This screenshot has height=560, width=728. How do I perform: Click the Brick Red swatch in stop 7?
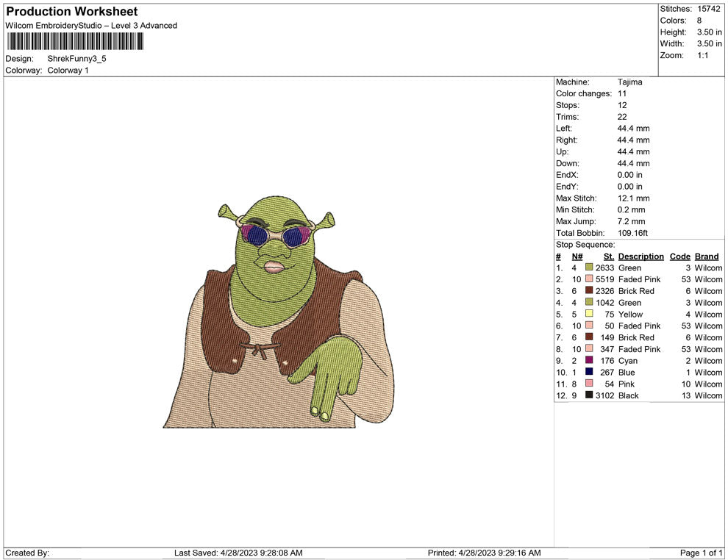589,337
